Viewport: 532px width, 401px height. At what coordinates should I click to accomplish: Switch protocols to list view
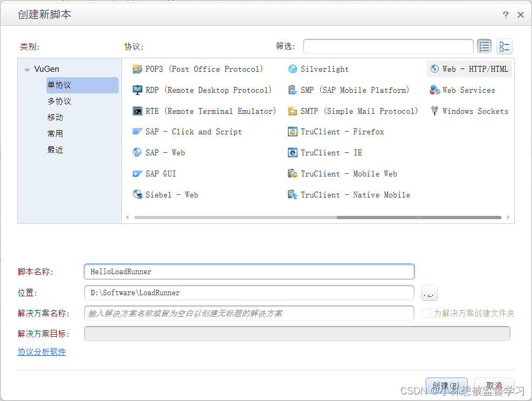click(x=484, y=46)
